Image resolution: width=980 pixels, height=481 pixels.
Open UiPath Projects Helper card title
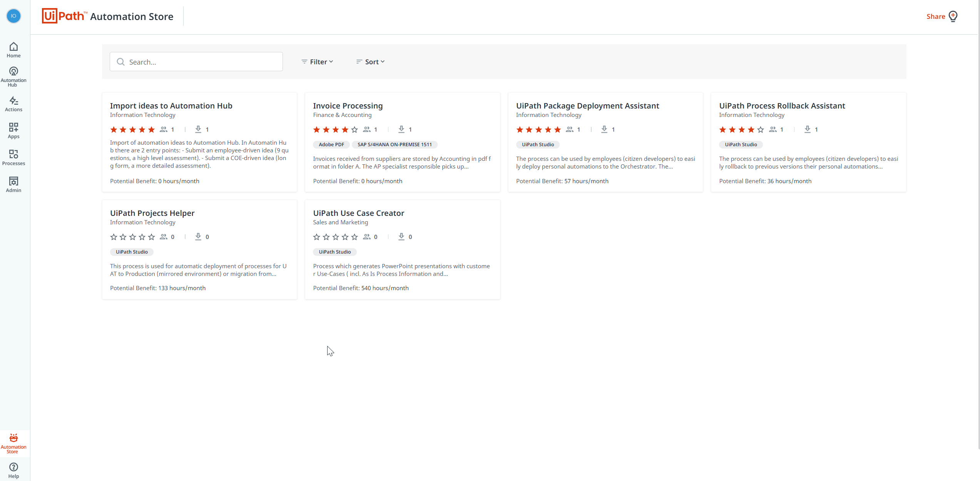[x=152, y=213]
